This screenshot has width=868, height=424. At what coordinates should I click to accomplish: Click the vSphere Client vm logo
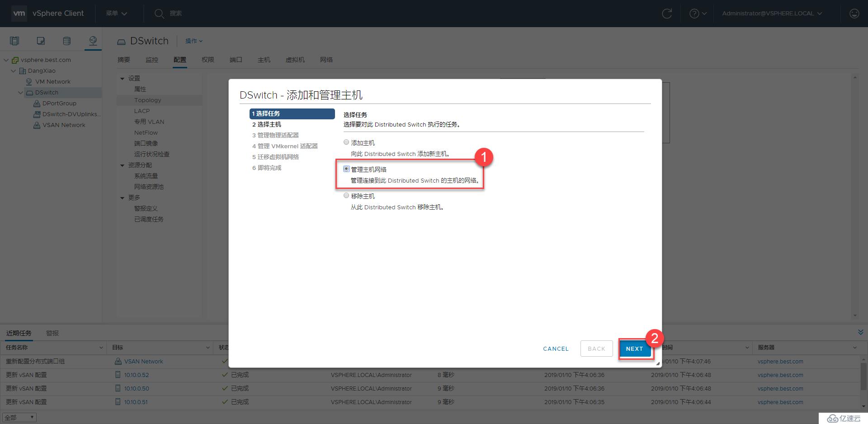[19, 13]
